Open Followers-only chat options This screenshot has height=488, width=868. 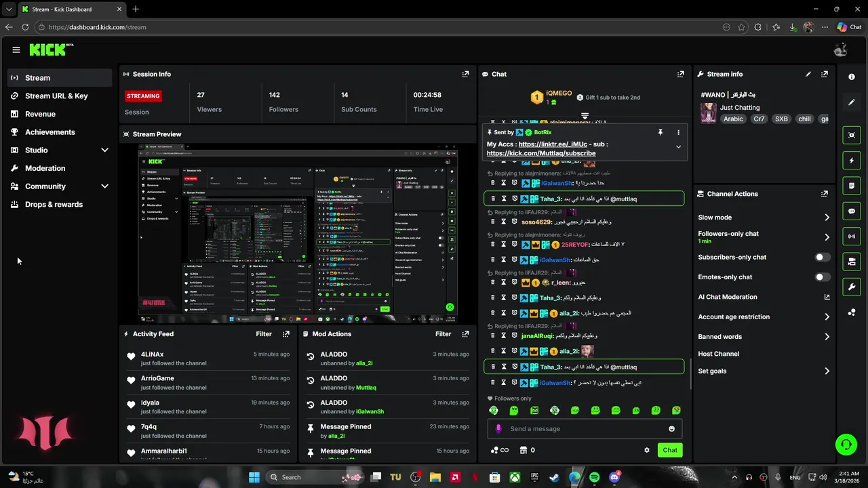coord(764,237)
